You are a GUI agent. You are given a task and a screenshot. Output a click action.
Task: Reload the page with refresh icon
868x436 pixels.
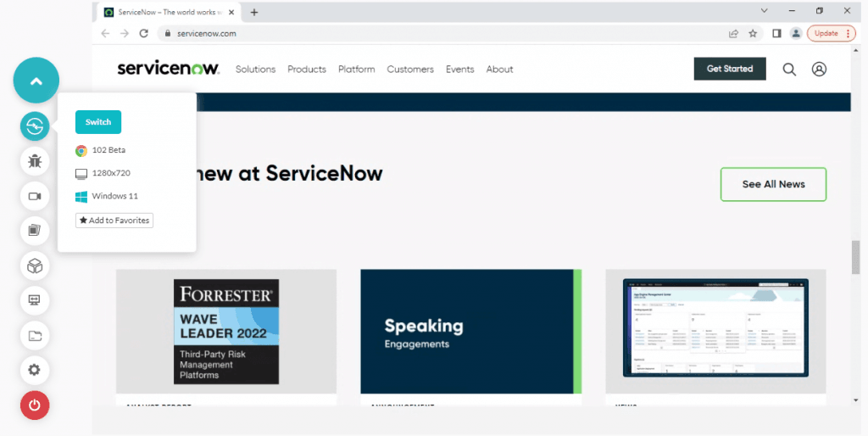click(144, 33)
